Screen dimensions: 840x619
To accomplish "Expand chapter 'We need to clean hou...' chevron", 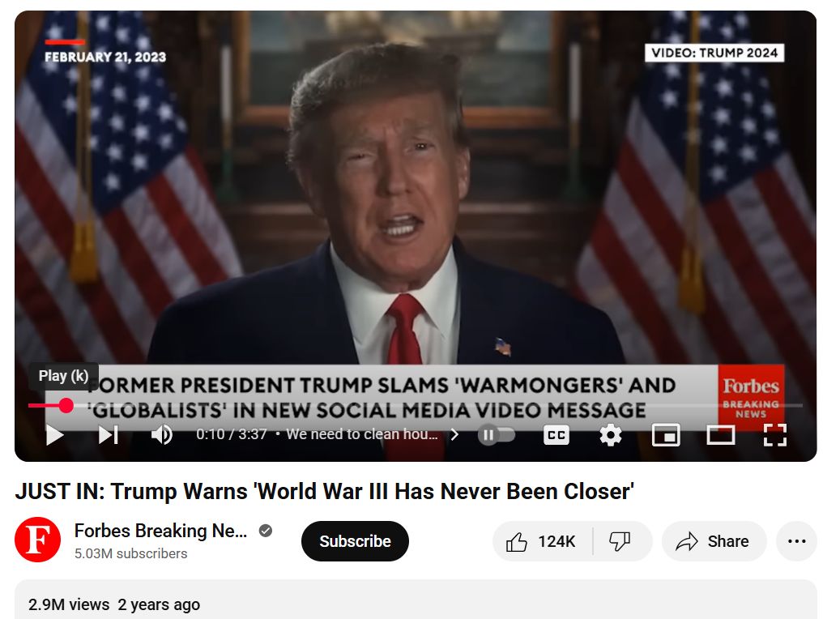I will pyautogui.click(x=454, y=434).
